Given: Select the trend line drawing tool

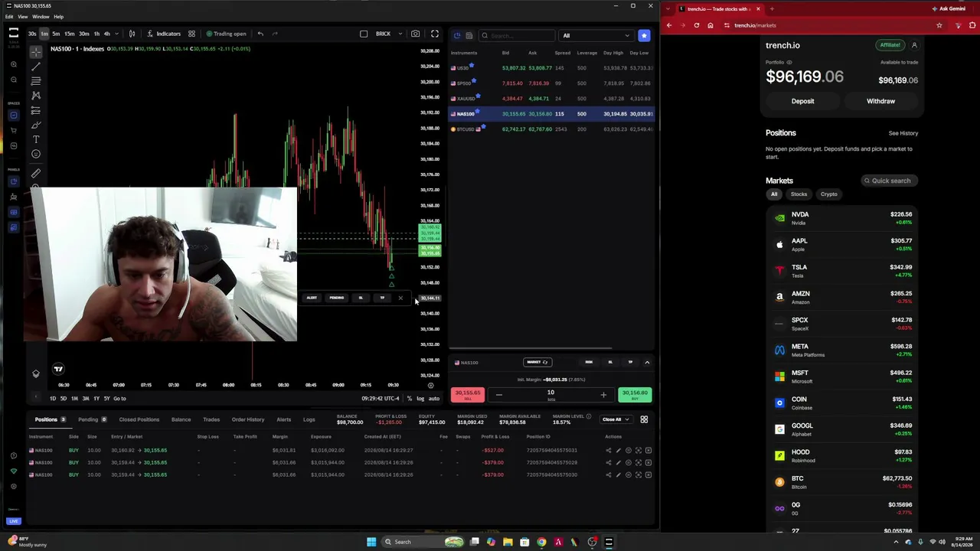Looking at the screenshot, I should [x=36, y=66].
